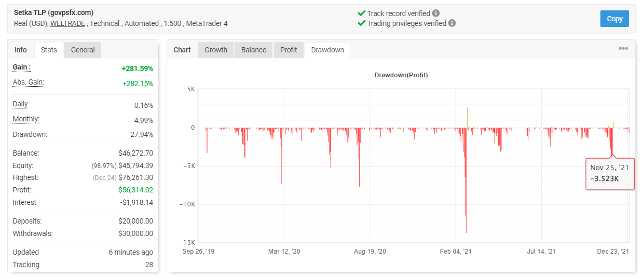
Task: Switch to the Growth chart tab
Action: pyautogui.click(x=216, y=50)
